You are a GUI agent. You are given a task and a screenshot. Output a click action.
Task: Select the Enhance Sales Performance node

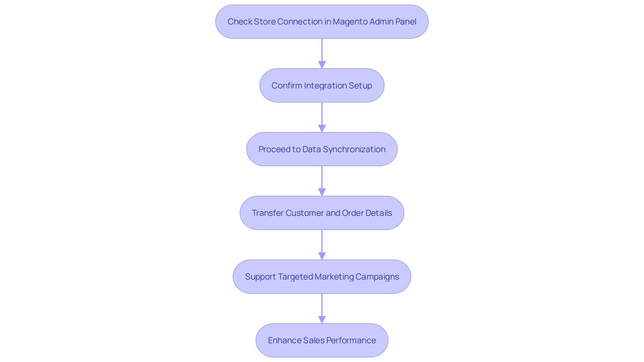point(322,340)
